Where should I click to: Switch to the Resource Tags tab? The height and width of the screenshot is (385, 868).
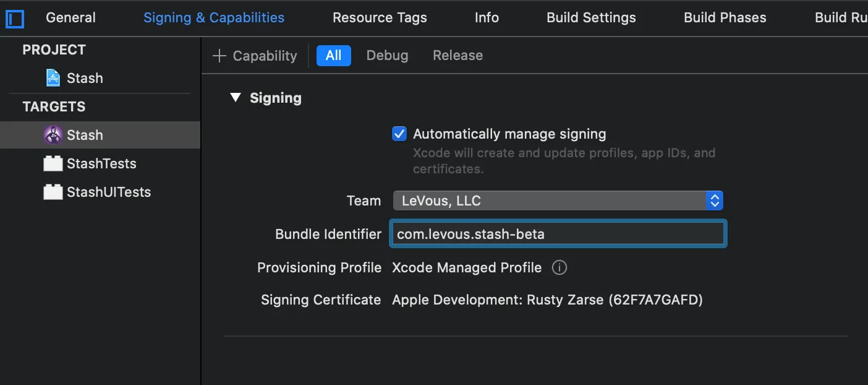point(380,17)
